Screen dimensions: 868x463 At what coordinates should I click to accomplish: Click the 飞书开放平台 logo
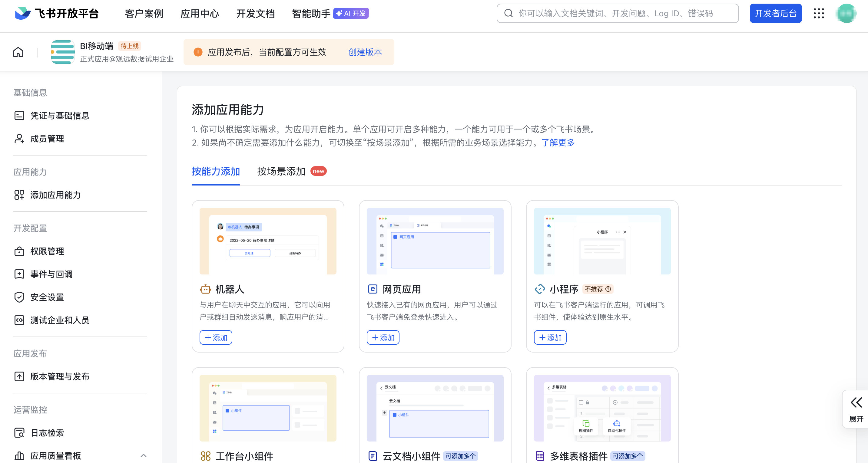(x=57, y=14)
